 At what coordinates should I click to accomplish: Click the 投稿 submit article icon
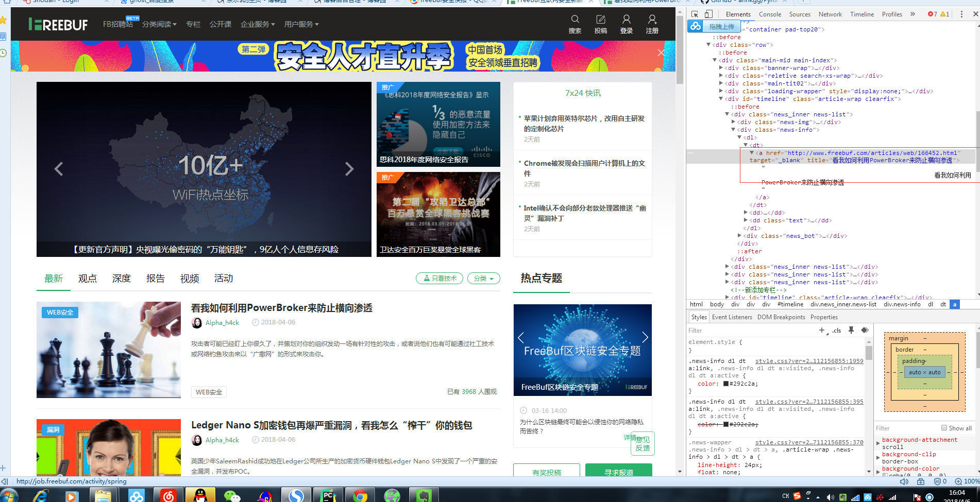pyautogui.click(x=601, y=20)
